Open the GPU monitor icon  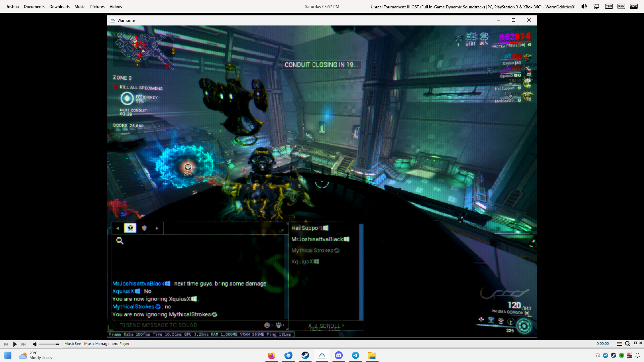(x=634, y=6)
